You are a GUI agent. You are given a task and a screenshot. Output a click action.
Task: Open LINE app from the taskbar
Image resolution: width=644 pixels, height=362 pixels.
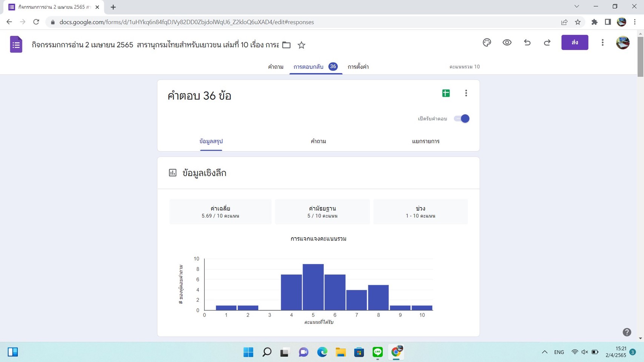377,352
